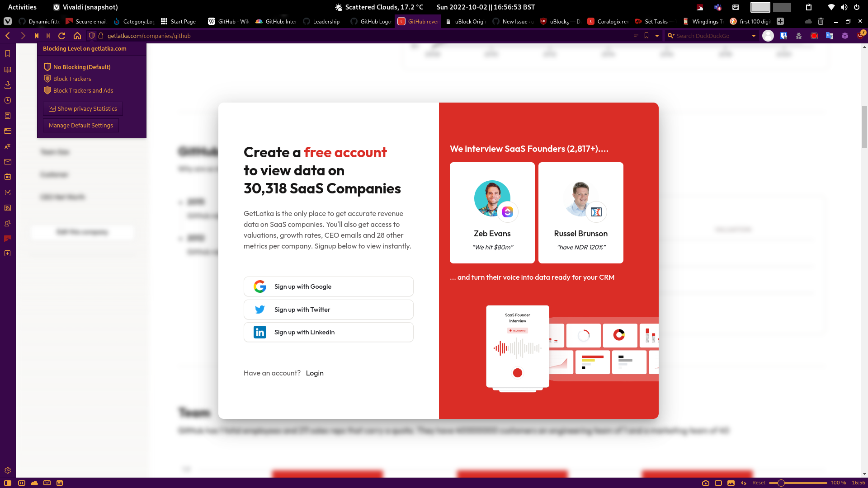Go back in browser history

[8, 36]
